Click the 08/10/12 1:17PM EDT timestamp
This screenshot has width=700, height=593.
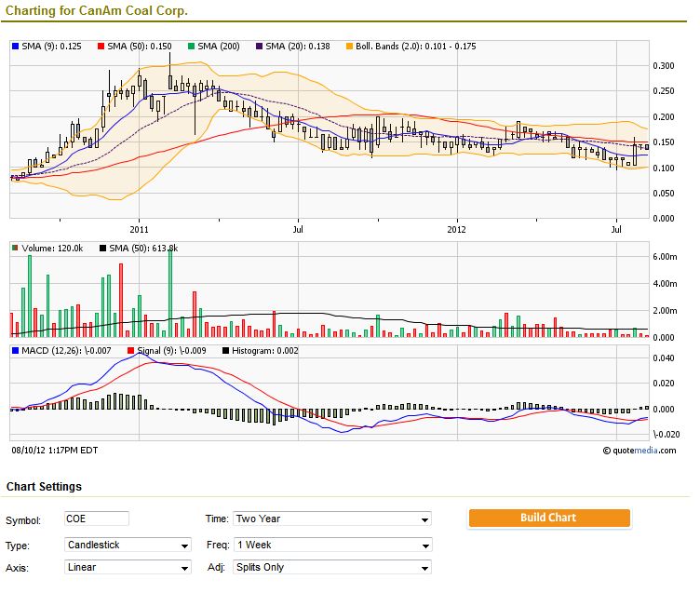(55, 451)
